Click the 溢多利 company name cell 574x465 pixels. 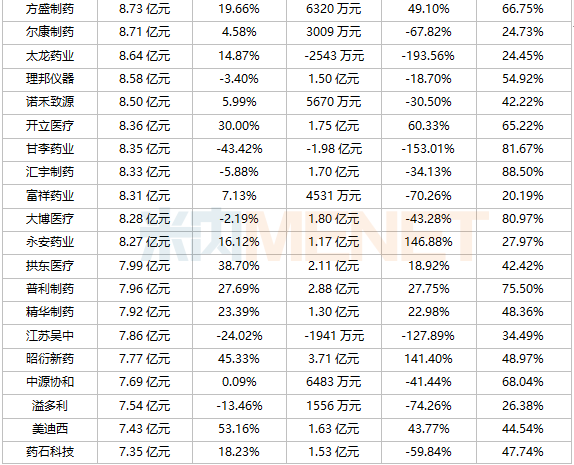pos(50,406)
